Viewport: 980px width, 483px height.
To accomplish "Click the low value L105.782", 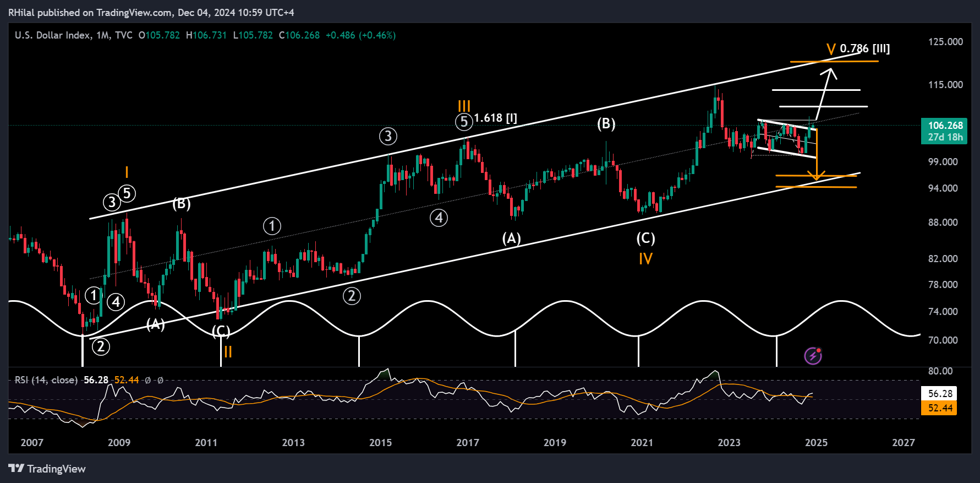I will 253,35.
